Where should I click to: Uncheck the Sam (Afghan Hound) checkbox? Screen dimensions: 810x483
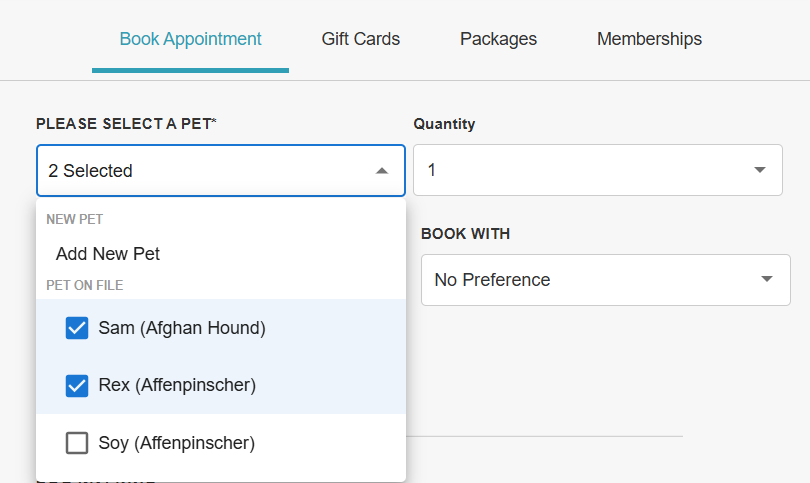pyautogui.click(x=77, y=328)
